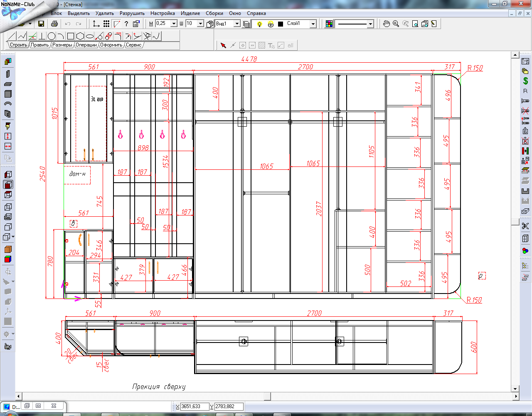532x416 pixels.
Task: Click the zoom window page icon
Action: 415,24
